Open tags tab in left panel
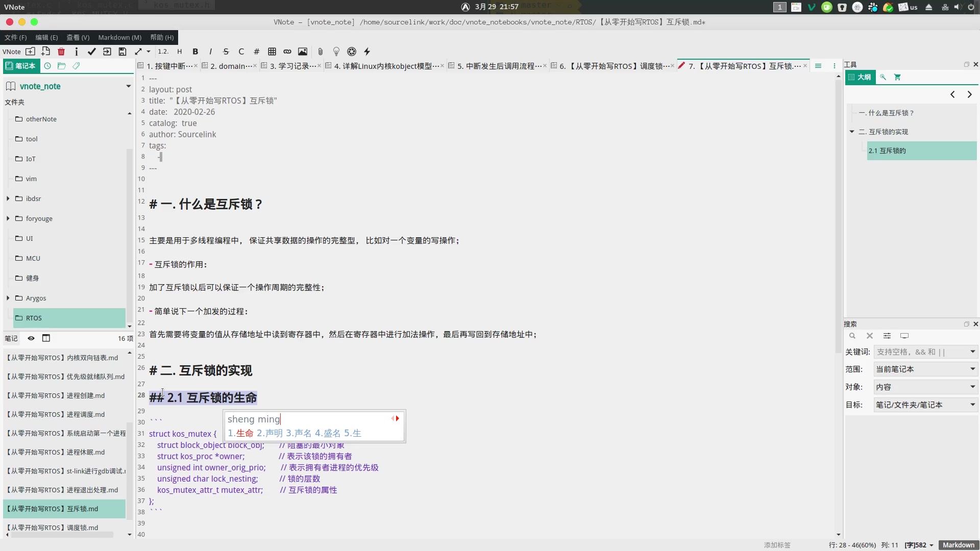This screenshot has height=551, width=980. click(76, 66)
